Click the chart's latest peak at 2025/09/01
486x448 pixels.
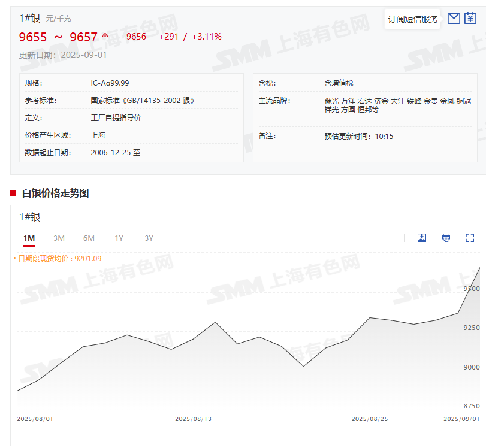[479, 268]
